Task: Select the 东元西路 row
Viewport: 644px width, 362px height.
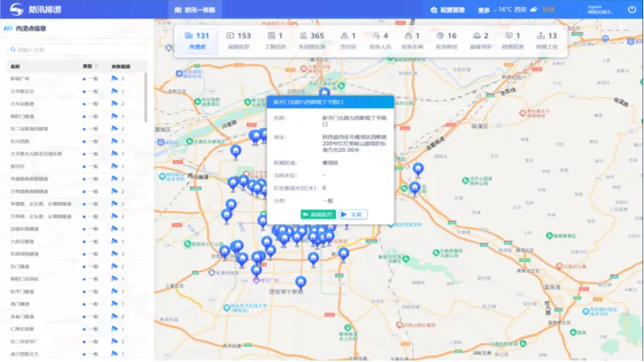Action: pyautogui.click(x=76, y=141)
